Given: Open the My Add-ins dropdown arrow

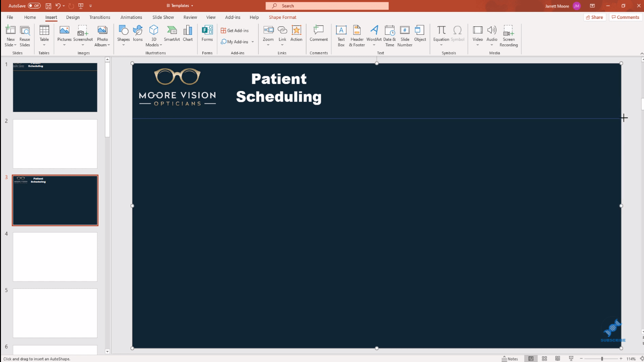Looking at the screenshot, I should (x=253, y=42).
